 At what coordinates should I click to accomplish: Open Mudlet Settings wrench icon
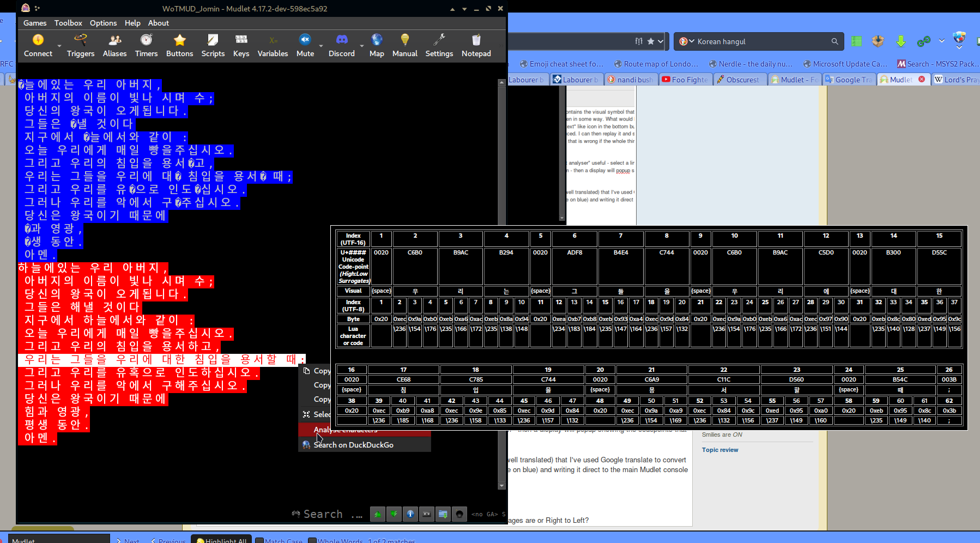click(439, 39)
